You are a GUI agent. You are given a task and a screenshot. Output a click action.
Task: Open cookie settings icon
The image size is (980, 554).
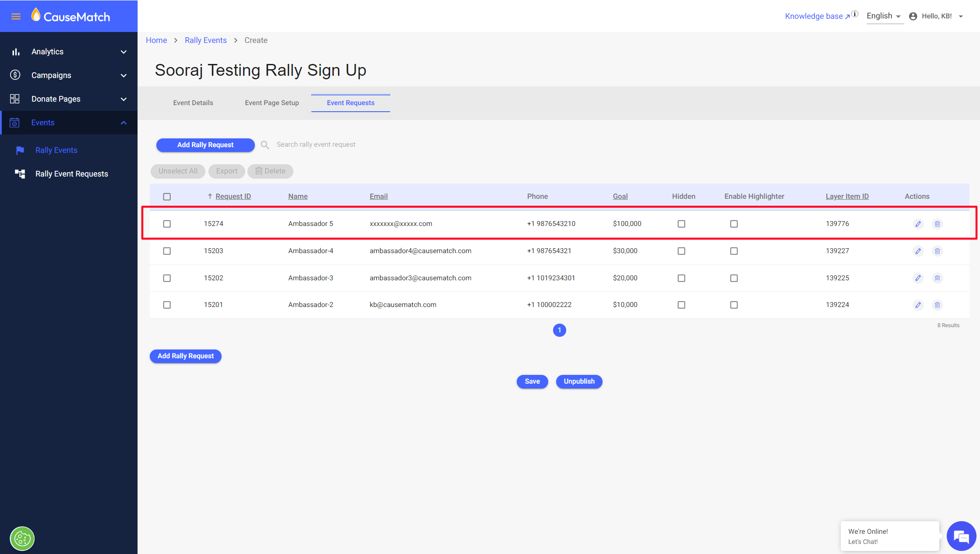click(x=22, y=538)
